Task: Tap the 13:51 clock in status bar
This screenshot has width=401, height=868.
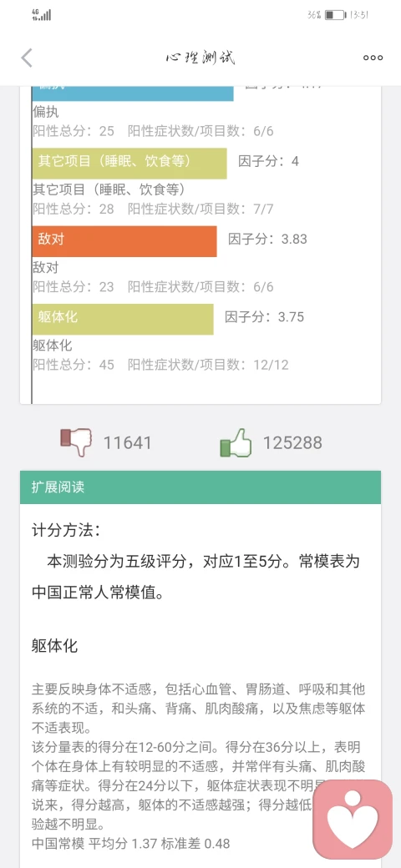Action: tap(358, 15)
